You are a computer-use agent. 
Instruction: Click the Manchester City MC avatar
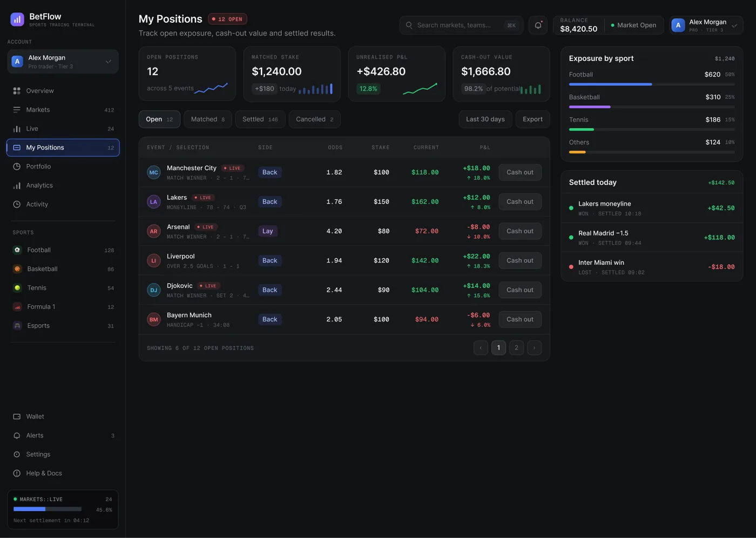[x=154, y=172]
